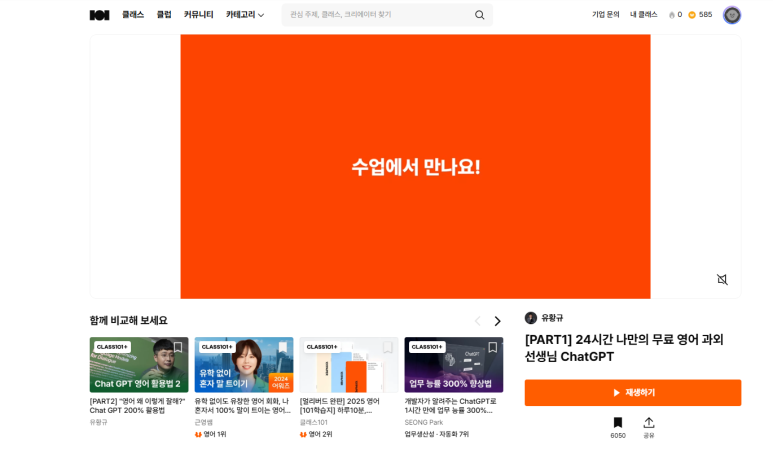Toggle bookmark on Chat GPT 영어 활용법 card
Image resolution: width=773 pixels, height=449 pixels.
point(178,347)
